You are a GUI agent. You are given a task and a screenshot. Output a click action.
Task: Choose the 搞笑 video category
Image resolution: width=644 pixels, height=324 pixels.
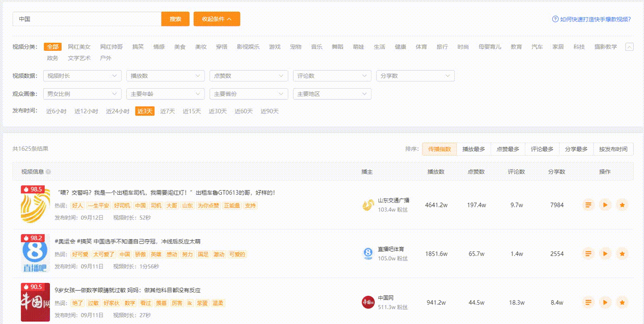pos(138,47)
